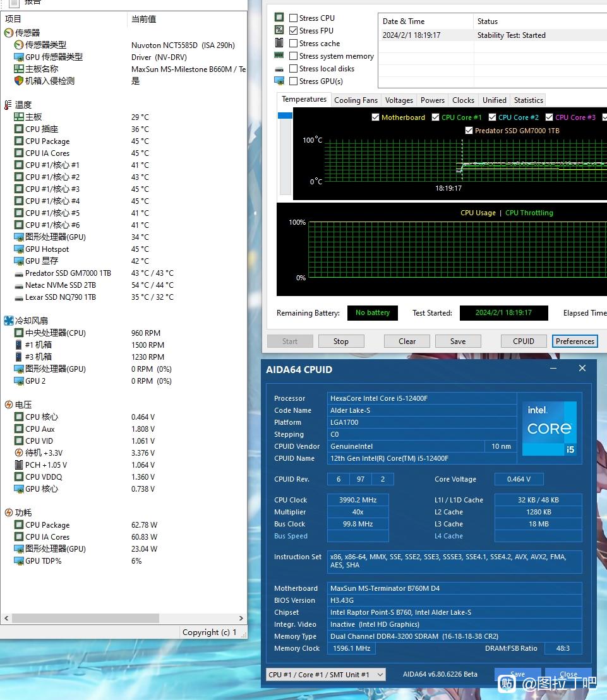This screenshot has height=700, width=607.
Task: Switch to the Temperatures tab
Action: point(304,99)
